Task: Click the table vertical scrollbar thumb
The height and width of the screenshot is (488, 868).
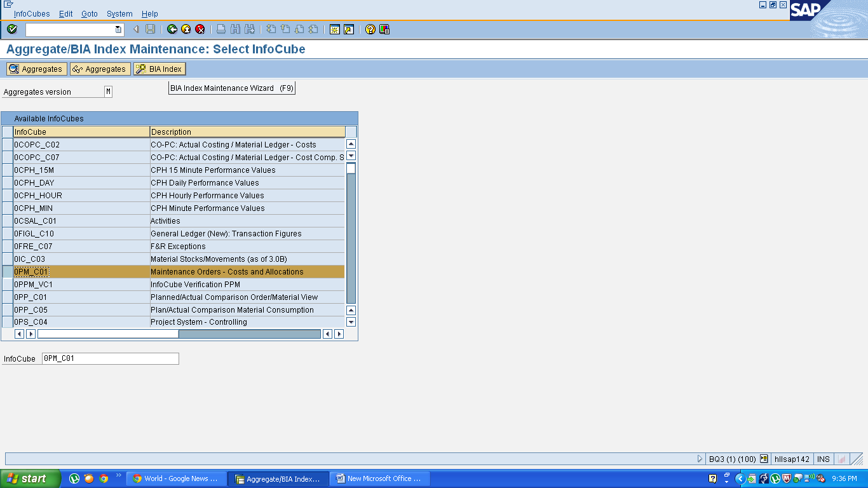Action: (x=351, y=168)
